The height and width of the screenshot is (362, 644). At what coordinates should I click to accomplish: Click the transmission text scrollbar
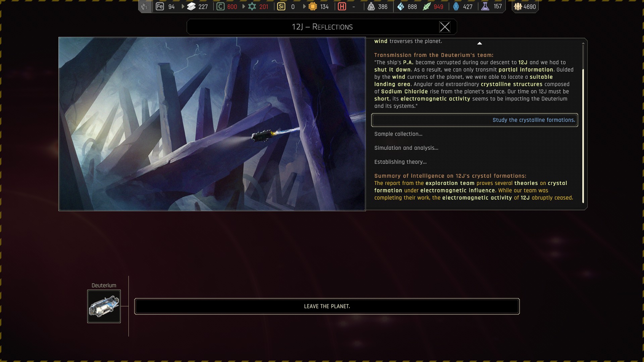pyautogui.click(x=583, y=134)
